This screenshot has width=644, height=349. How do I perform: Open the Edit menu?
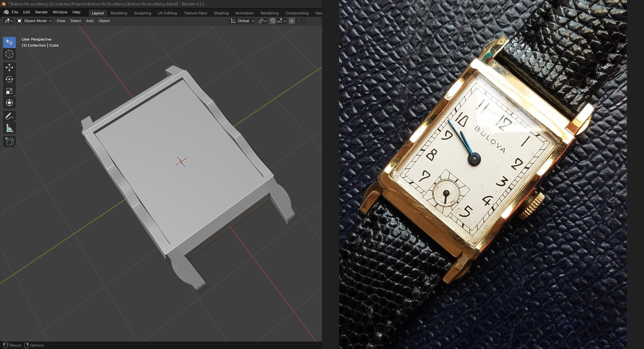click(x=26, y=12)
